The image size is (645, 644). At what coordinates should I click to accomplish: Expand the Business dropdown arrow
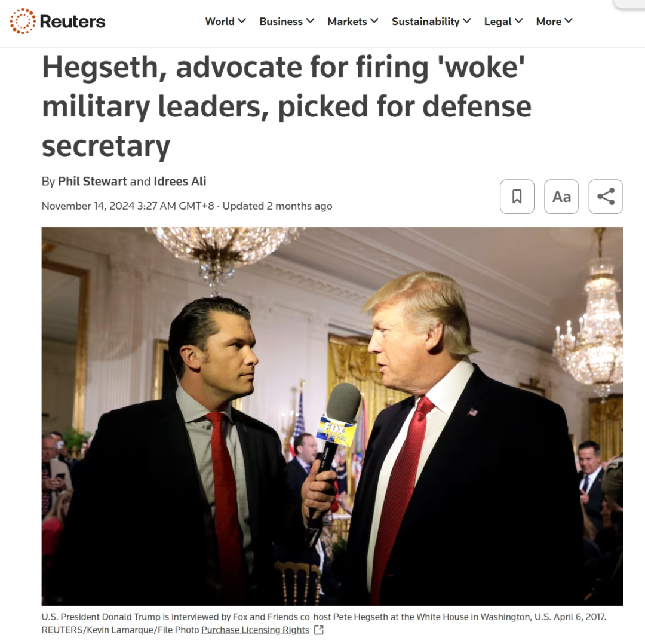310,21
